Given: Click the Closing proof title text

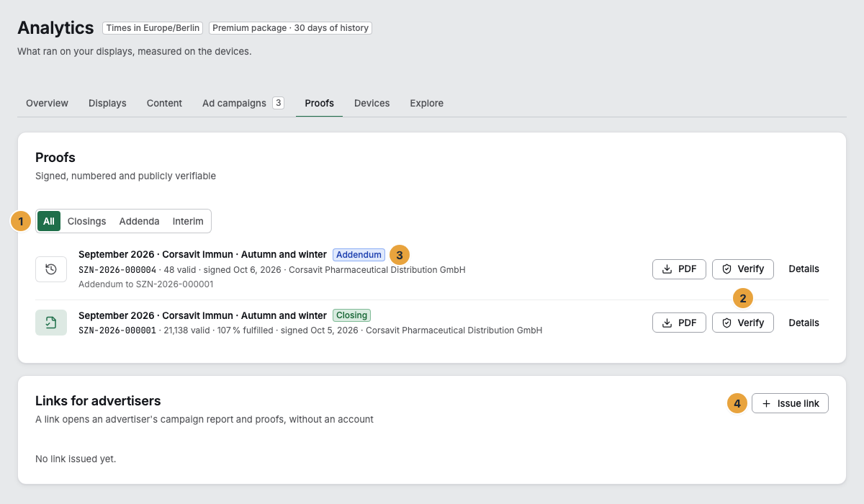Looking at the screenshot, I should [202, 315].
